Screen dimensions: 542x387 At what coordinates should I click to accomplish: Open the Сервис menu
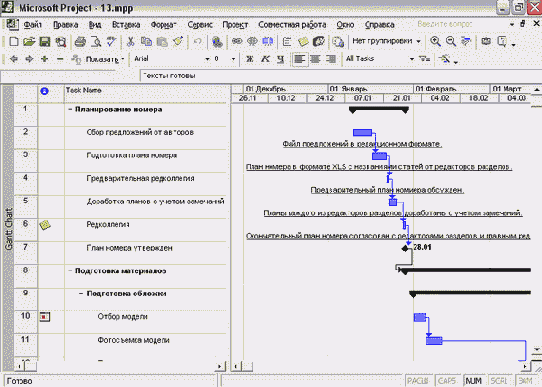200,25
